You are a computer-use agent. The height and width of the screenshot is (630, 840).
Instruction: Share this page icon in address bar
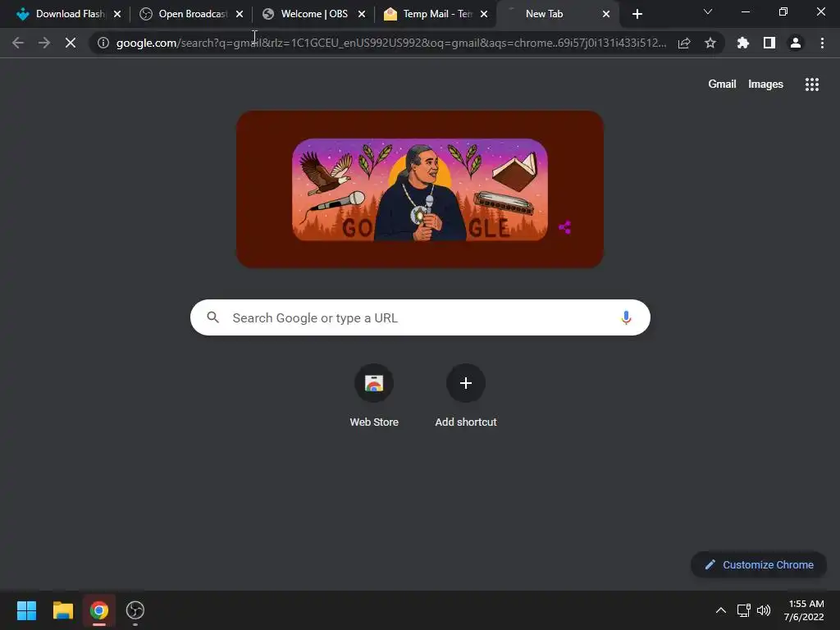point(684,43)
